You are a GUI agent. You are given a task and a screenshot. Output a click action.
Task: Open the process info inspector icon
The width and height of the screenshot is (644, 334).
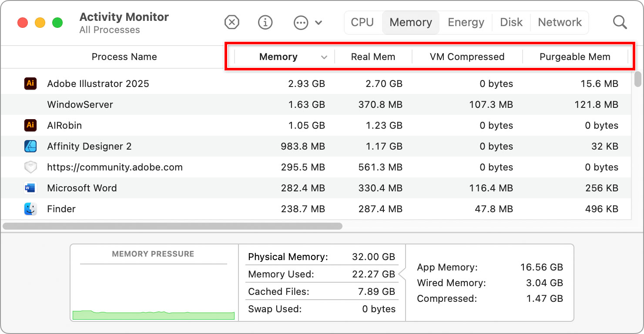[x=265, y=22]
